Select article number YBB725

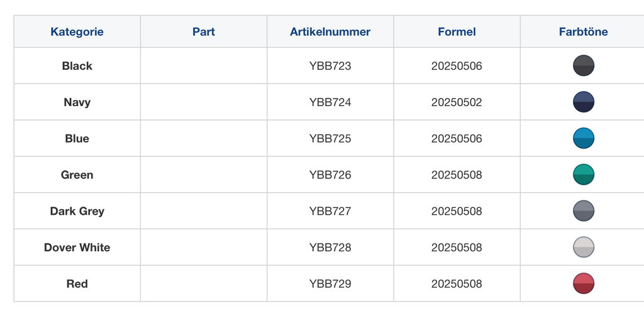(x=330, y=138)
